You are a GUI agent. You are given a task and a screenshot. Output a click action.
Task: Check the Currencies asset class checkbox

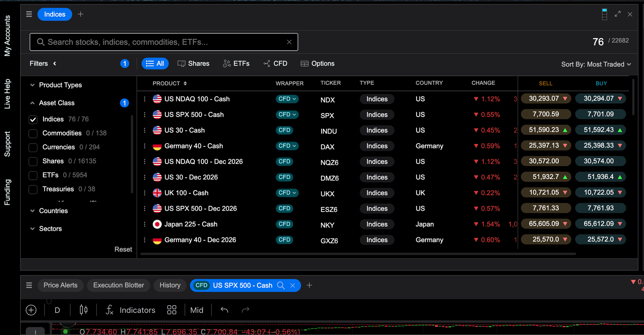[x=33, y=148]
